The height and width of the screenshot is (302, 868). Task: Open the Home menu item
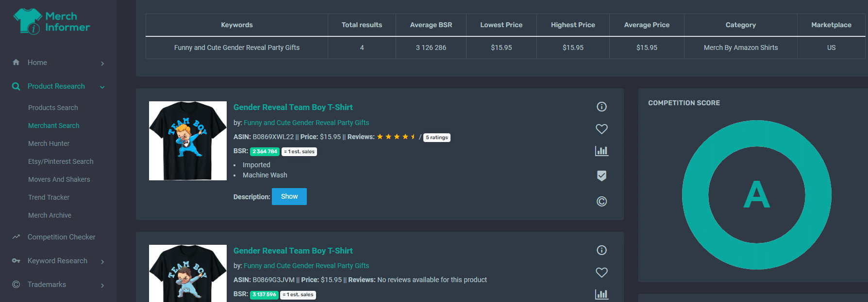pos(37,63)
